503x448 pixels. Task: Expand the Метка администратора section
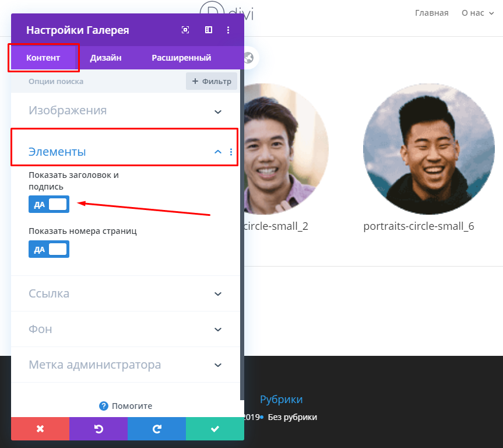coord(217,365)
